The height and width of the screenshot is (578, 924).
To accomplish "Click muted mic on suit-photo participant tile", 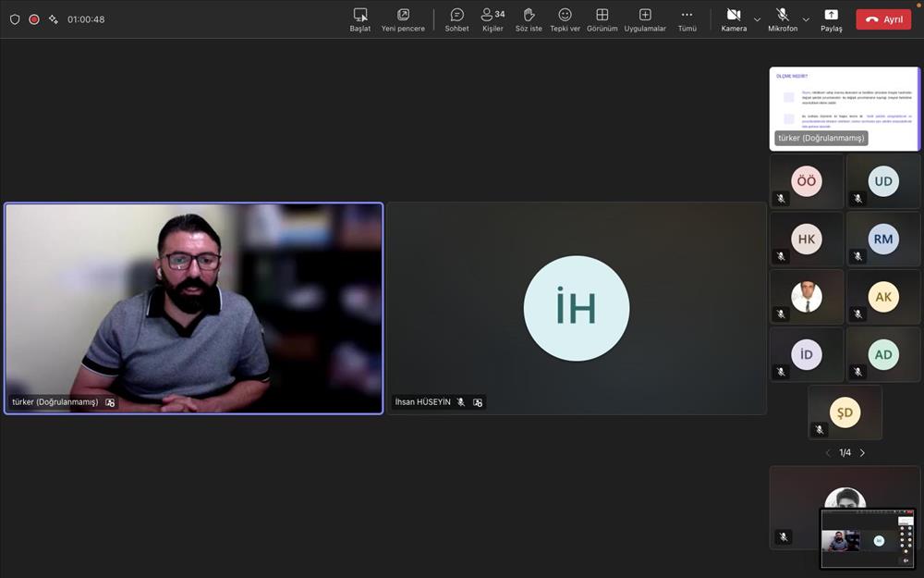I will tap(782, 314).
